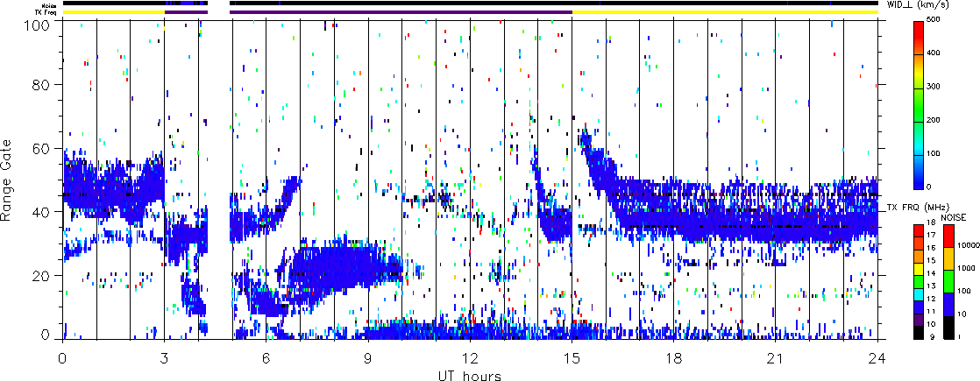The image size is (980, 381).
Task: Click the "10000" label on NOISE scale
Action: [968, 245]
